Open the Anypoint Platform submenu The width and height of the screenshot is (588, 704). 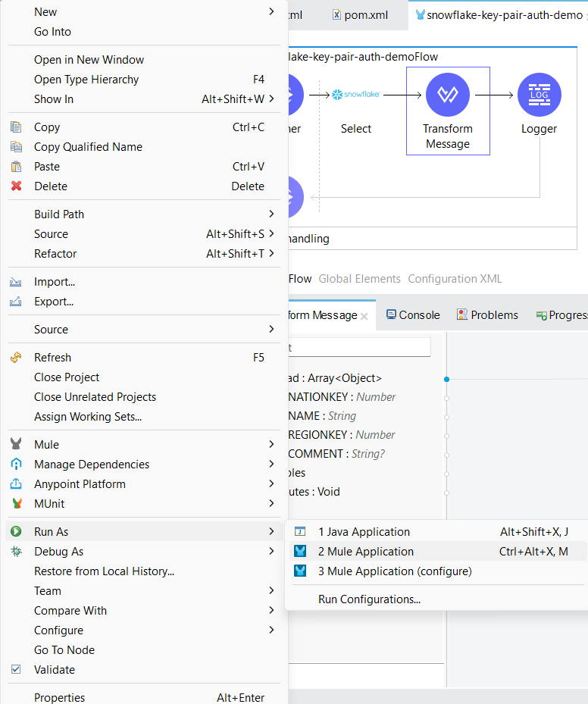(80, 484)
